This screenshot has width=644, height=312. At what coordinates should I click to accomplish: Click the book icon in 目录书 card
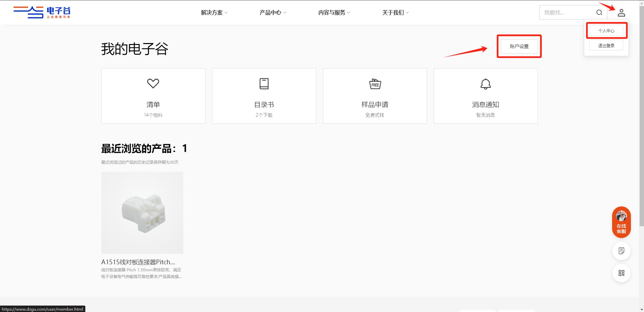pos(264,83)
